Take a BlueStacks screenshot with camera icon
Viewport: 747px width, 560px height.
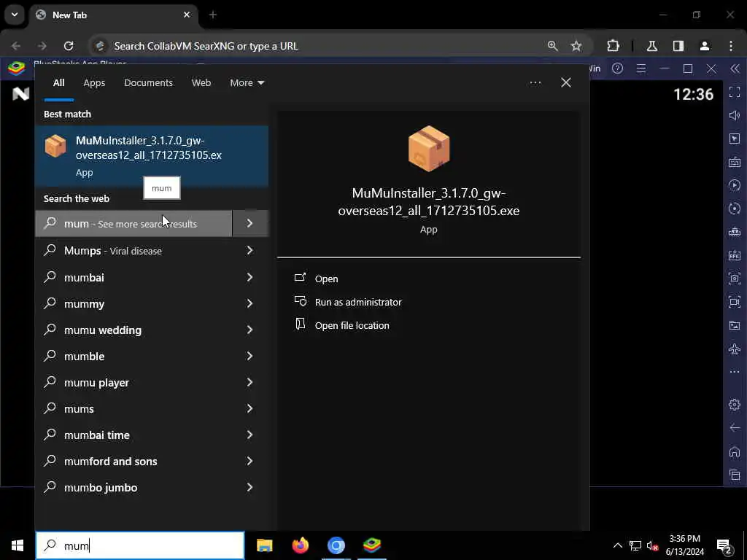click(x=735, y=279)
